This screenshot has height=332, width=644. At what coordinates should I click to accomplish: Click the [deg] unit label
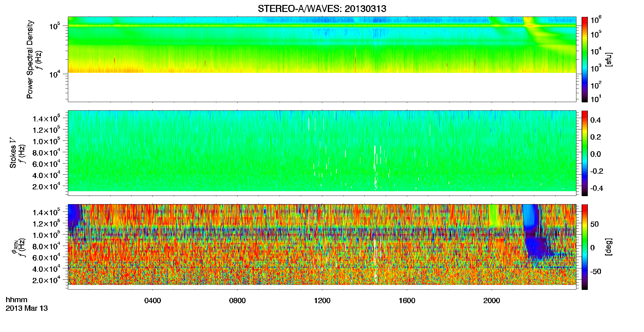coord(609,247)
